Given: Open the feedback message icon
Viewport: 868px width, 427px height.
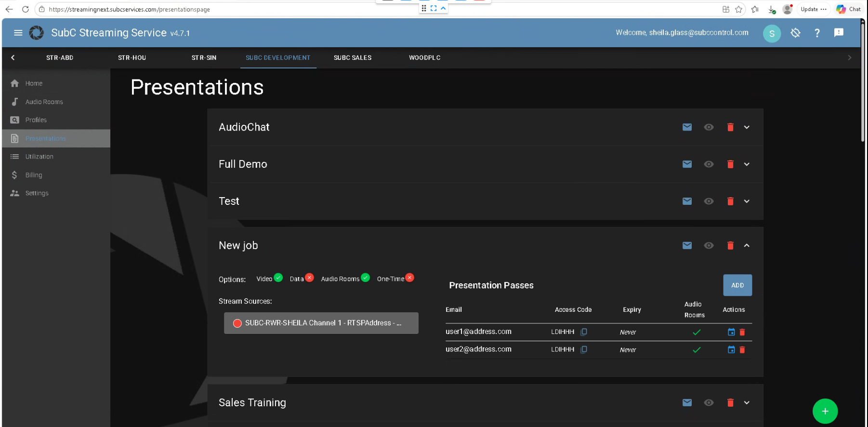Looking at the screenshot, I should pyautogui.click(x=839, y=32).
